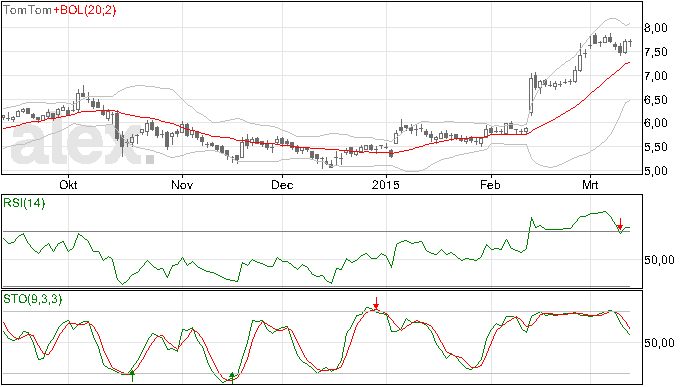Select the 2015 year label on time axis
Image resolution: width=690 pixels, height=387 pixels.
coord(385,185)
